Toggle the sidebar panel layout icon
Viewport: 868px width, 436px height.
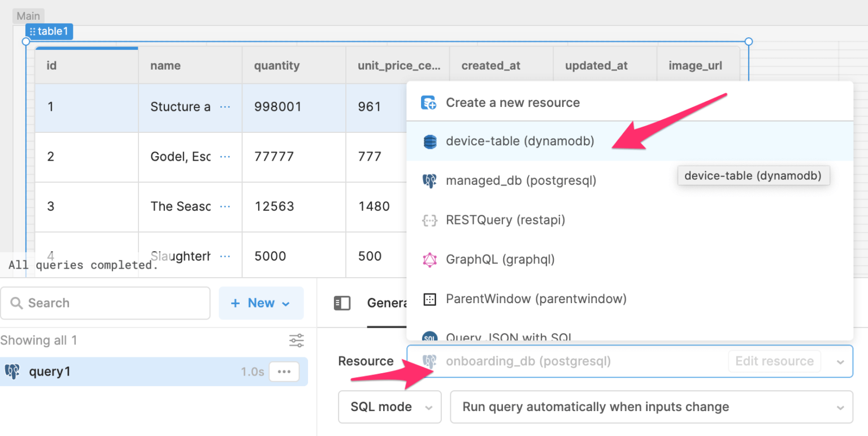342,303
